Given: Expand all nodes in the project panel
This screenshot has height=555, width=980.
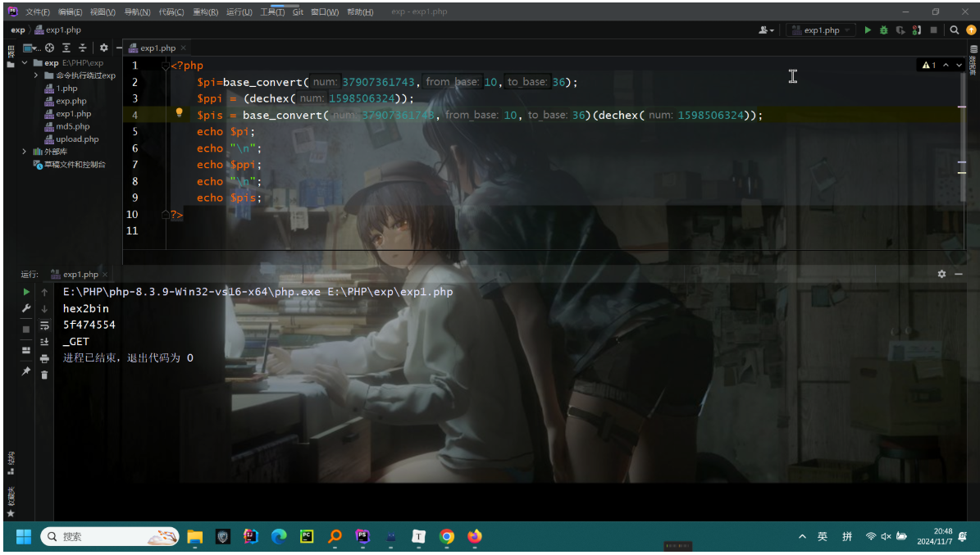Looking at the screenshot, I should pos(66,48).
